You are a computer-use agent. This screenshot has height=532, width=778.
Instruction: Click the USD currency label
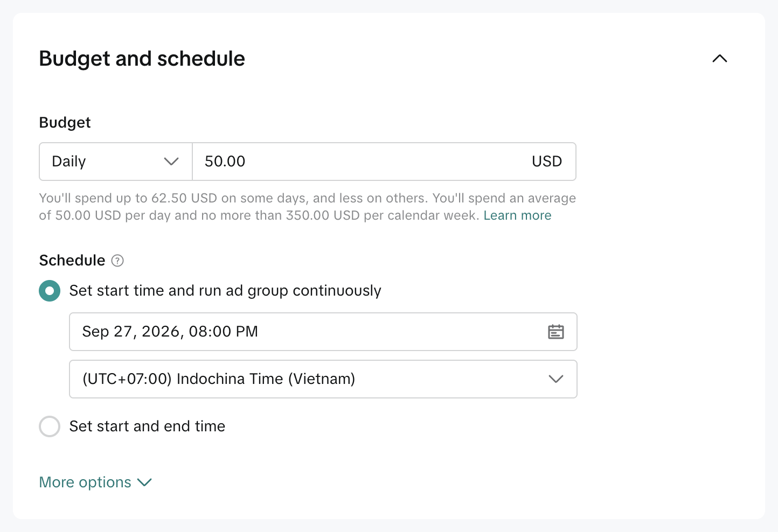click(547, 162)
